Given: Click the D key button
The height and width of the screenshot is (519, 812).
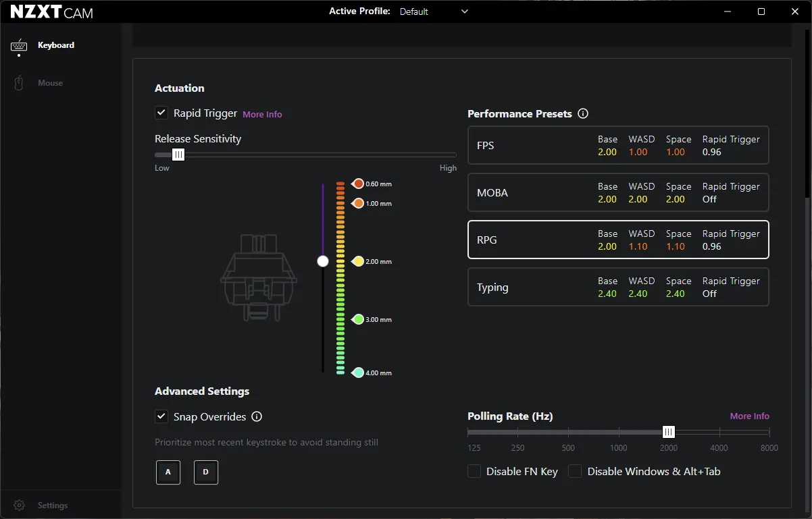Looking at the screenshot, I should pyautogui.click(x=206, y=472).
